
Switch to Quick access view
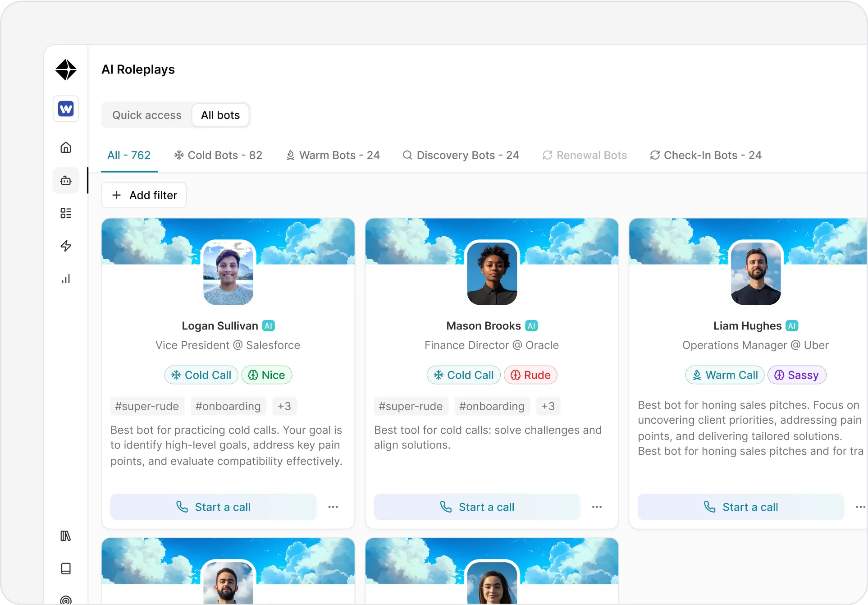pos(146,115)
